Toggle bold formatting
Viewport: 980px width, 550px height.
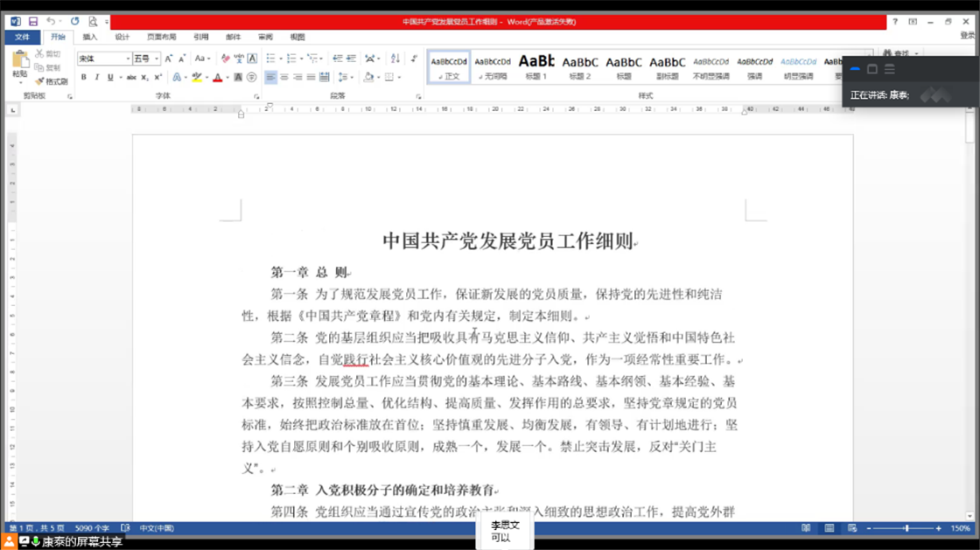(x=83, y=78)
